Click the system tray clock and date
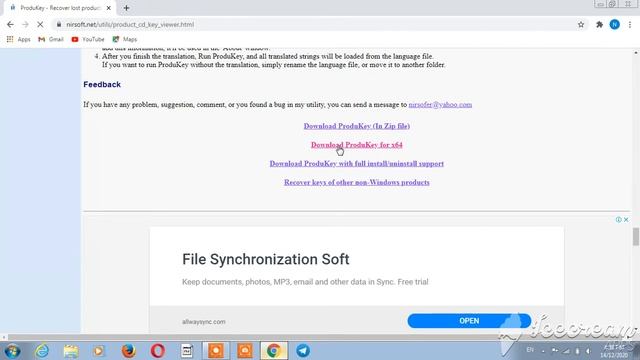 (614, 351)
